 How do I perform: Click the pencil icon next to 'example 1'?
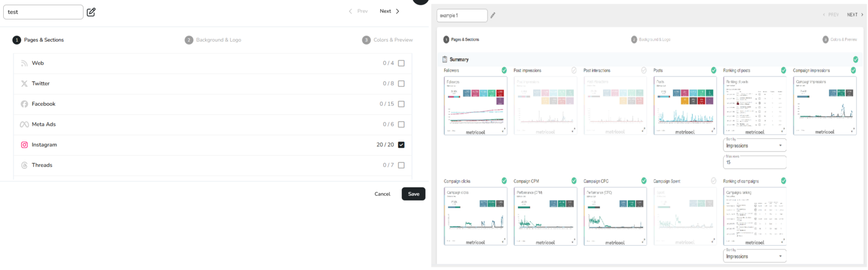pyautogui.click(x=493, y=16)
